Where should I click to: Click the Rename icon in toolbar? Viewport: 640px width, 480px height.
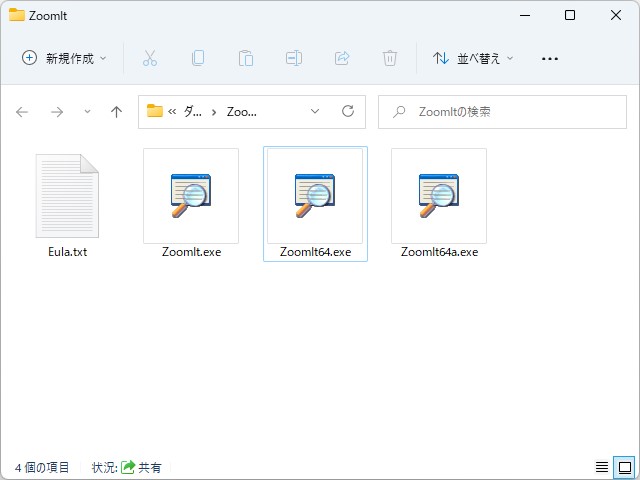[x=294, y=58]
